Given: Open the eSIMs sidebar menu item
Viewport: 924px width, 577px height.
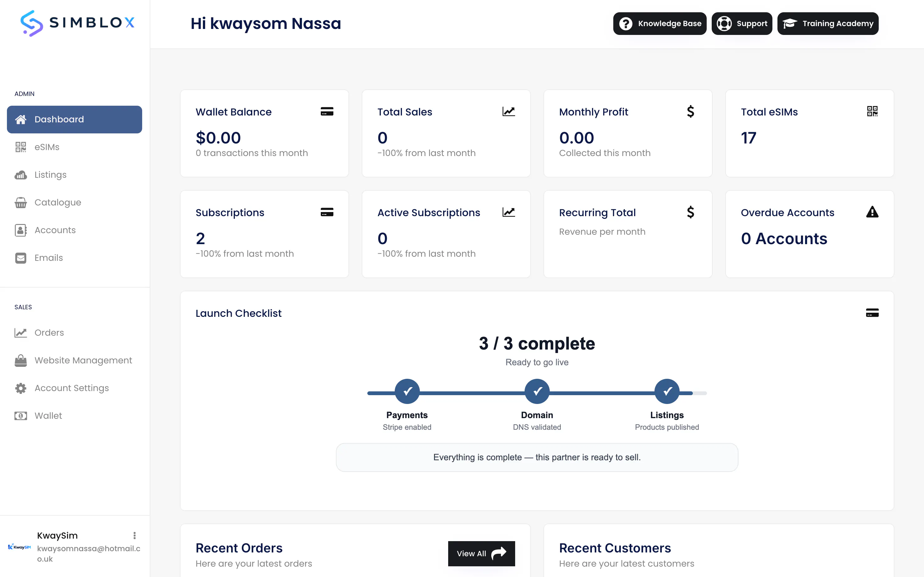Looking at the screenshot, I should pos(75,147).
